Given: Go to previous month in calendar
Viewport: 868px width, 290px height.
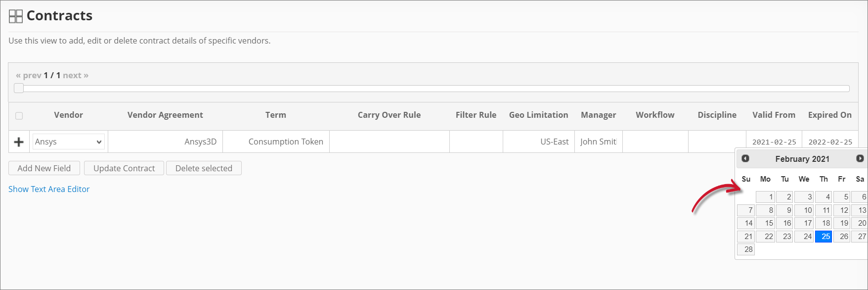Looking at the screenshot, I should pyautogui.click(x=745, y=159).
